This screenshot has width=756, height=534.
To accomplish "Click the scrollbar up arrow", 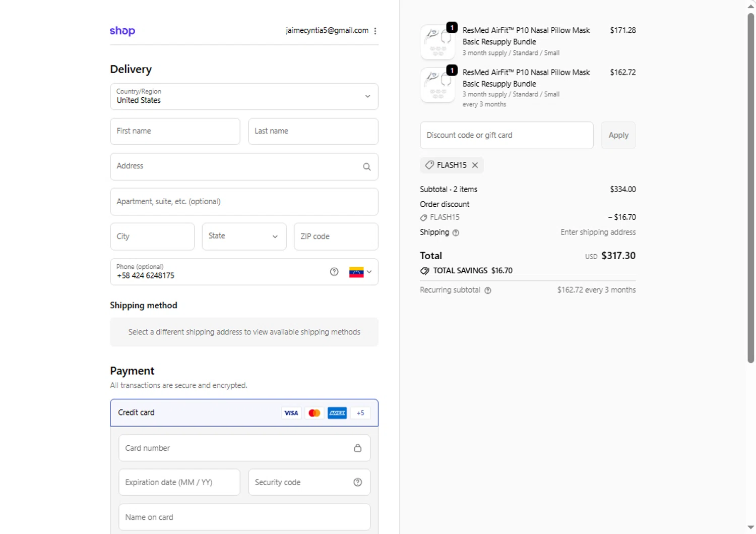I will coord(750,6).
